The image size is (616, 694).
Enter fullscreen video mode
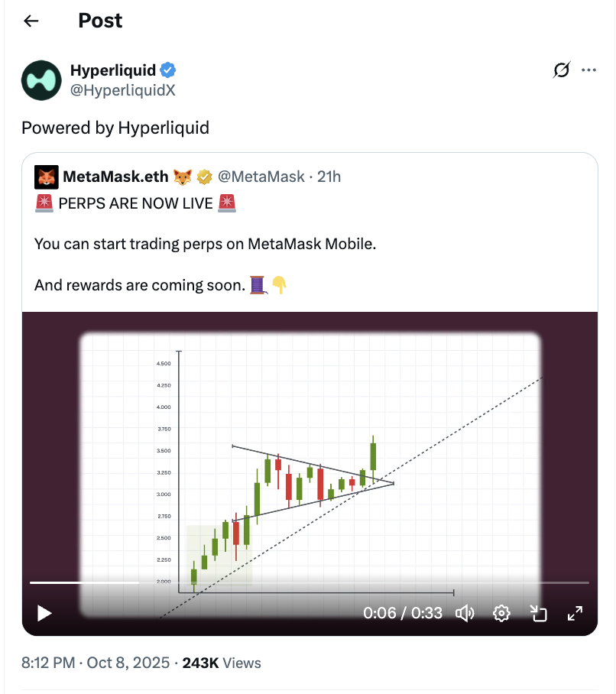[x=575, y=613]
